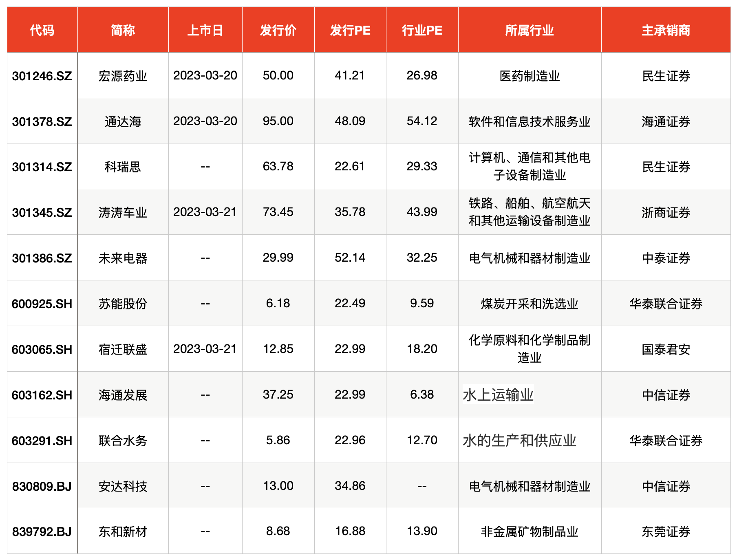This screenshot has height=560, width=737.
Task: Click industry PE value 6.38
Action: pyautogui.click(x=422, y=395)
